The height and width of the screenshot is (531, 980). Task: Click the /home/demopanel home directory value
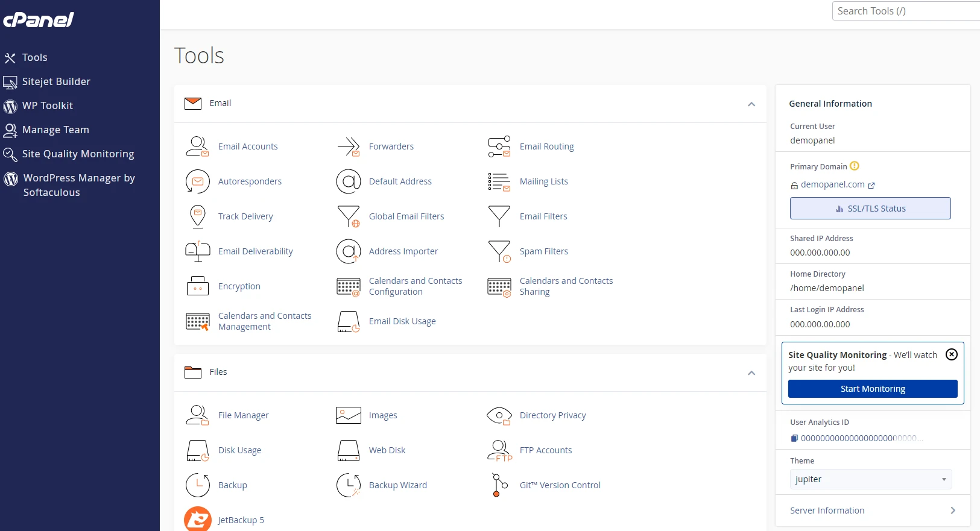coord(827,288)
